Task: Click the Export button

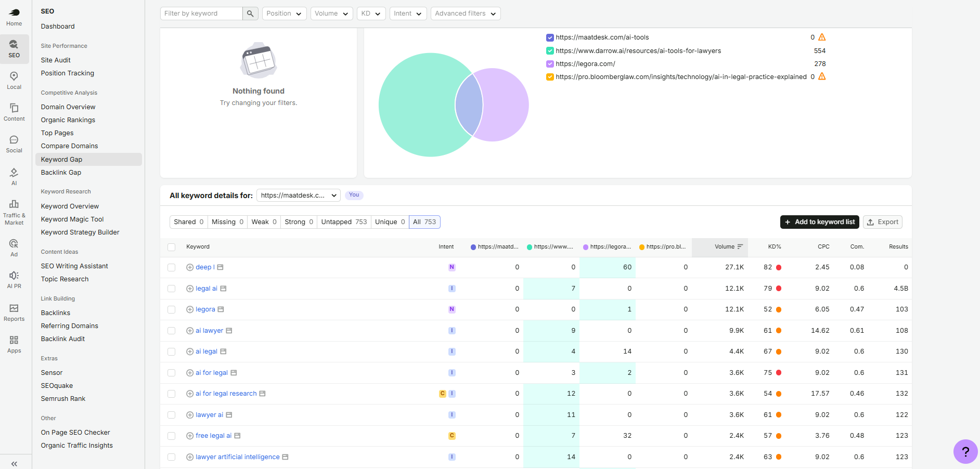Action: pos(883,222)
